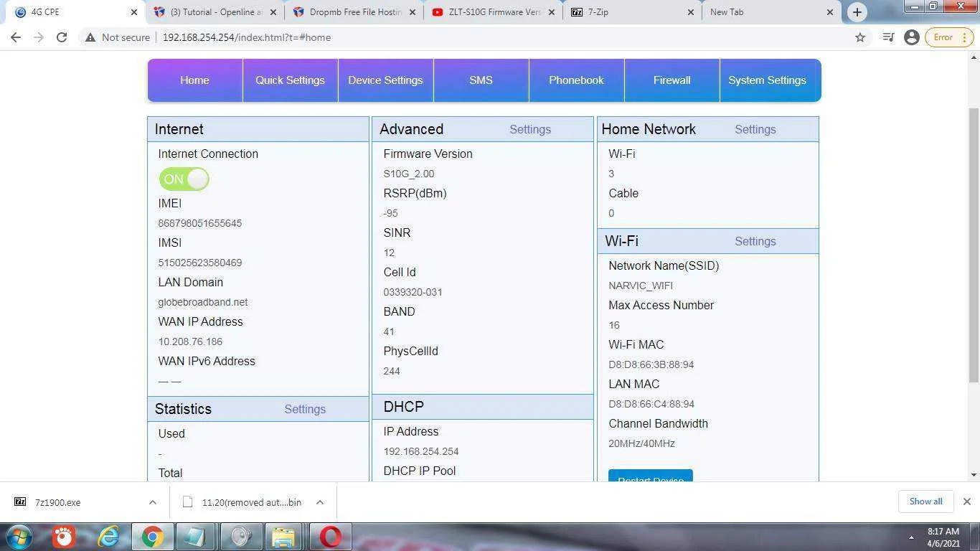Open Chrome from the taskbar
Viewport: 980px width, 551px height.
151,537
